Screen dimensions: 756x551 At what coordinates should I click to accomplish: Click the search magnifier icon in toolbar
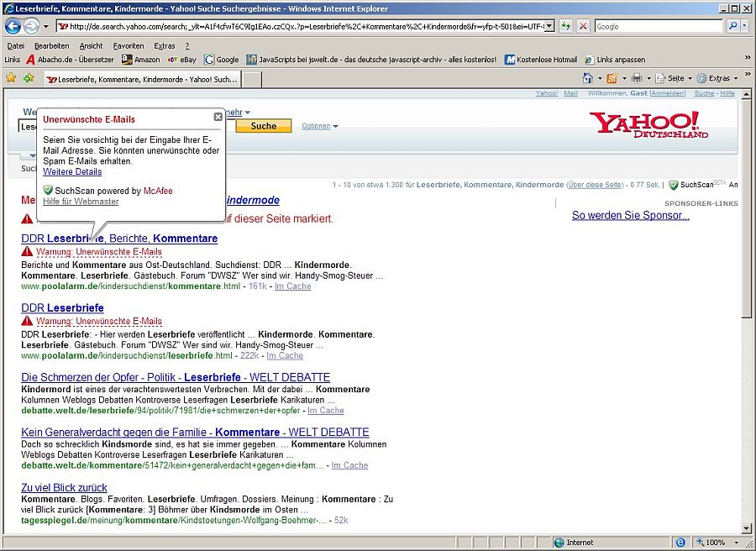click(732, 27)
